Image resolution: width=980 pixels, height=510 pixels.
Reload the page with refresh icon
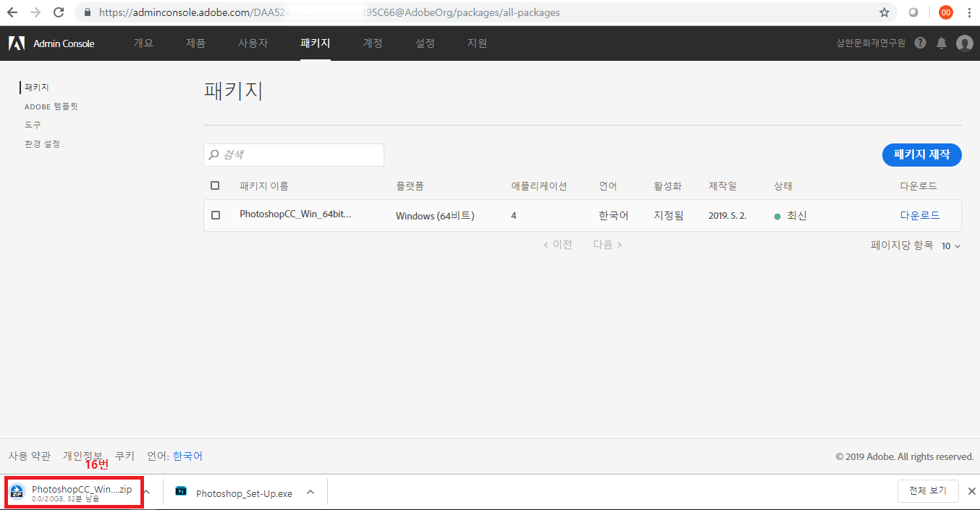(x=59, y=12)
